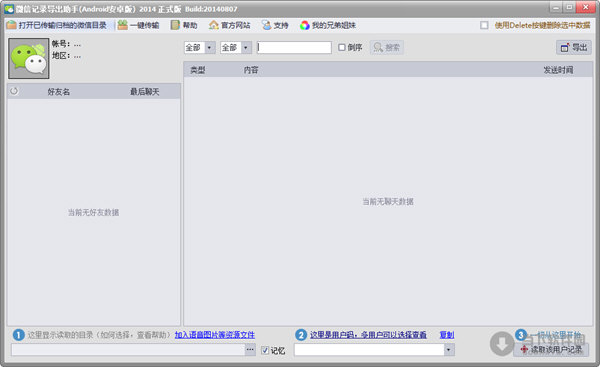Click the 复制 copy link
This screenshot has height=367, width=600.
[447, 335]
